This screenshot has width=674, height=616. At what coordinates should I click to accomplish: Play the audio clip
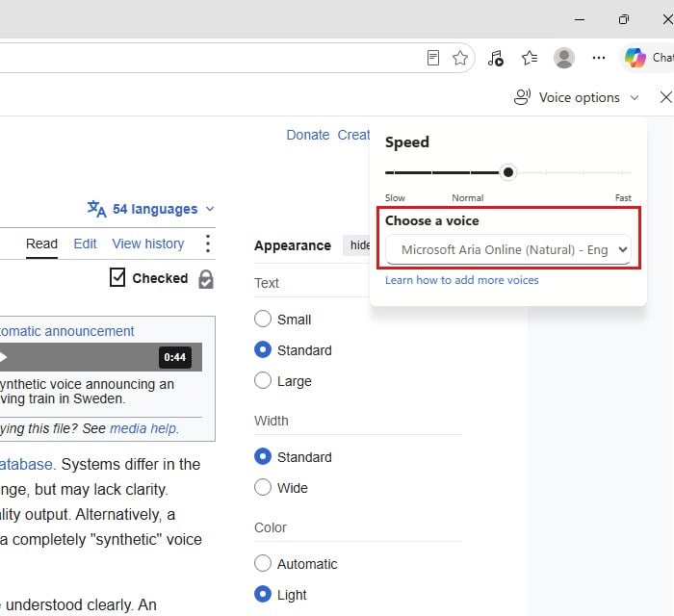click(x=3, y=357)
